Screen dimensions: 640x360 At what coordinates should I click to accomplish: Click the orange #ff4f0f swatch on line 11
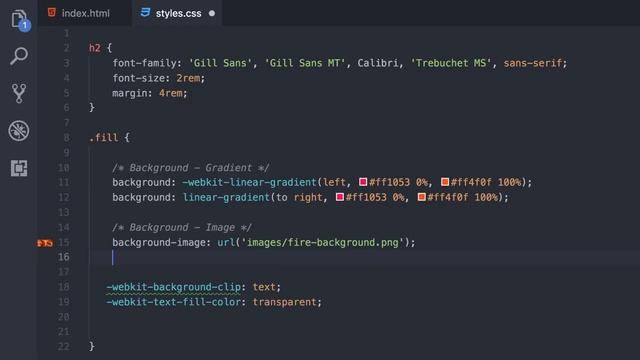tap(445, 182)
